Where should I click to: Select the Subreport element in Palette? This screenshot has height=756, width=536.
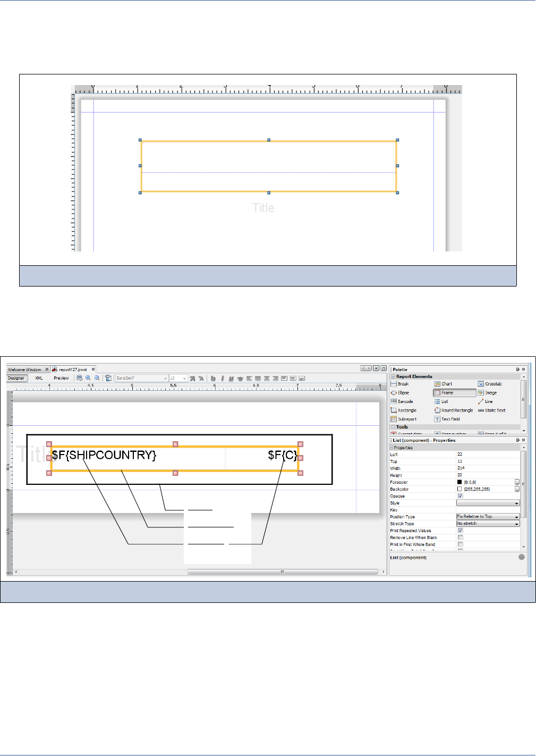pyautogui.click(x=403, y=419)
